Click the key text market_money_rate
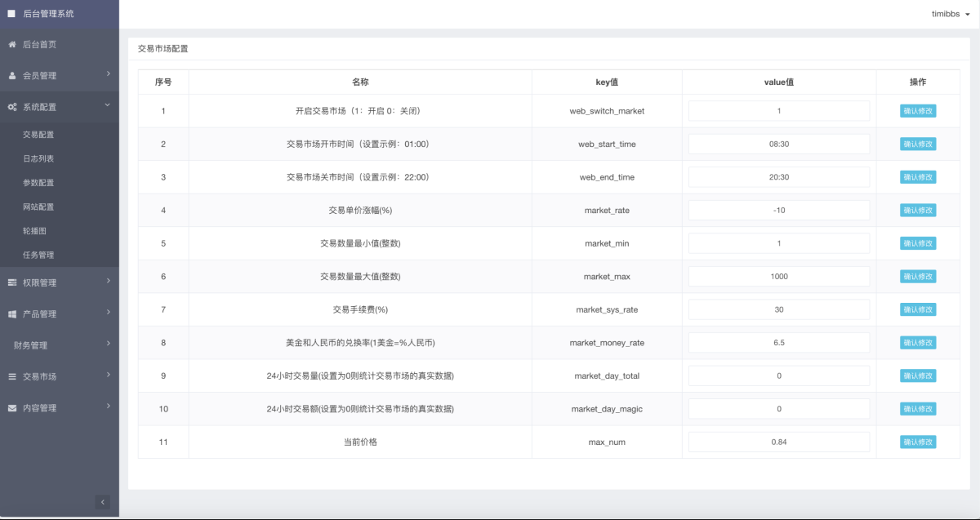This screenshot has height=520, width=980. [607, 343]
